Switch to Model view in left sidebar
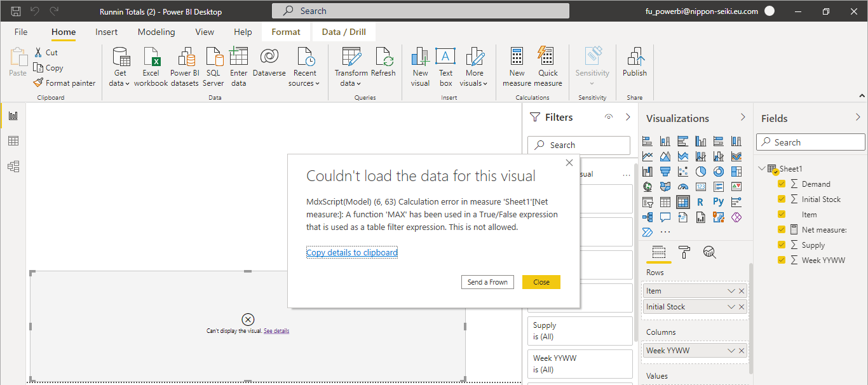Screen dimensions: 868x385 click(x=13, y=166)
